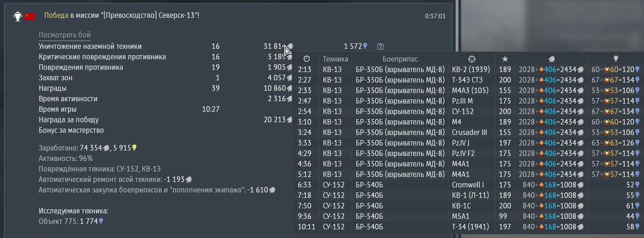Open the Посмотреть бой replay link
This screenshot has width=644, height=238.
[x=65, y=35]
